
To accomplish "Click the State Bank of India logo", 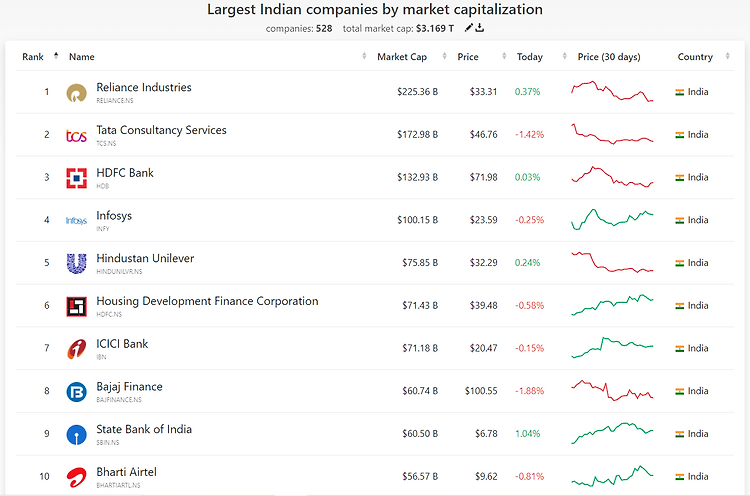I will tap(77, 434).
